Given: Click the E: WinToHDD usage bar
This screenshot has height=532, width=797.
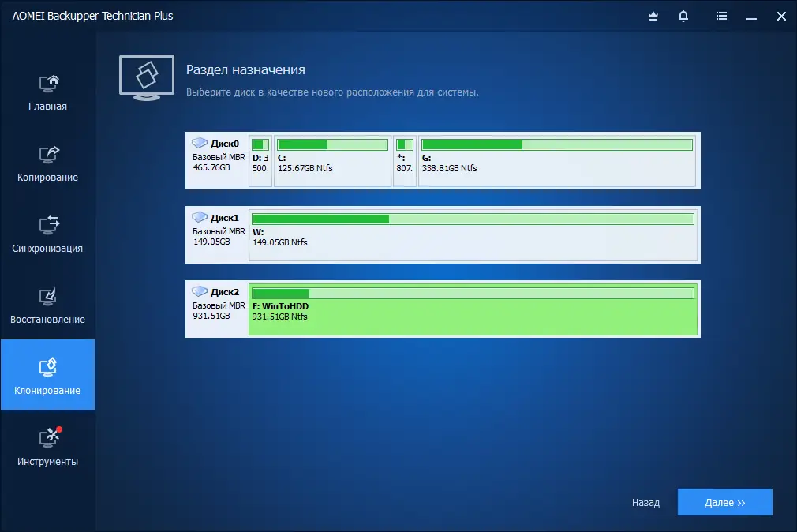Looking at the screenshot, I should [x=473, y=294].
